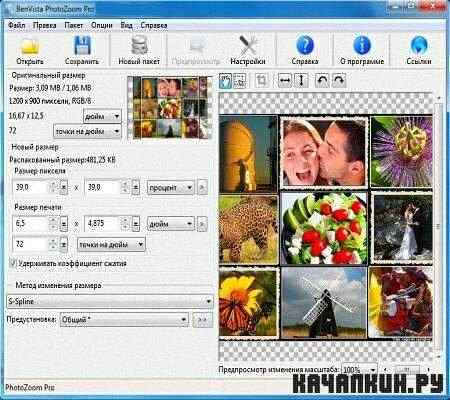Click the print resolution field 72
Viewport: 450px width, 400px height.
pyautogui.click(x=31, y=244)
